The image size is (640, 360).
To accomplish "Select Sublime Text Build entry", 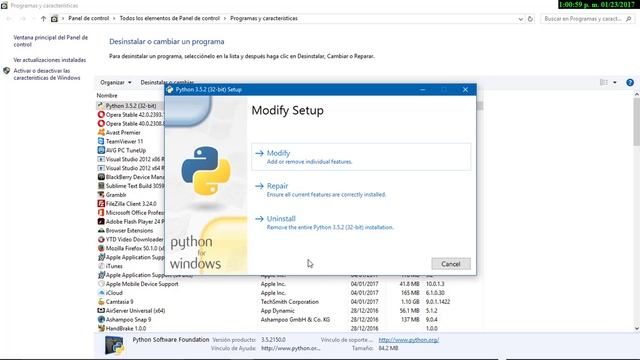I will tap(131, 186).
